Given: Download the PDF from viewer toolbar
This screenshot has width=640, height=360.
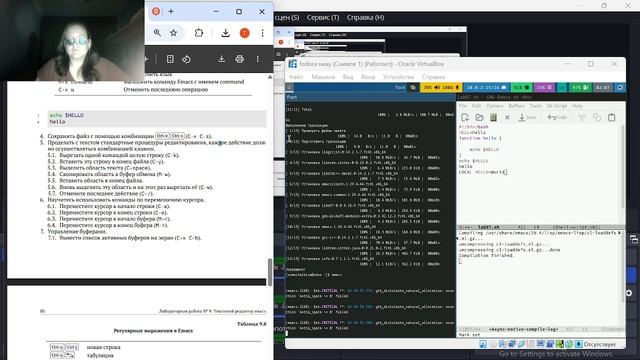Looking at the screenshot, I should 221,59.
